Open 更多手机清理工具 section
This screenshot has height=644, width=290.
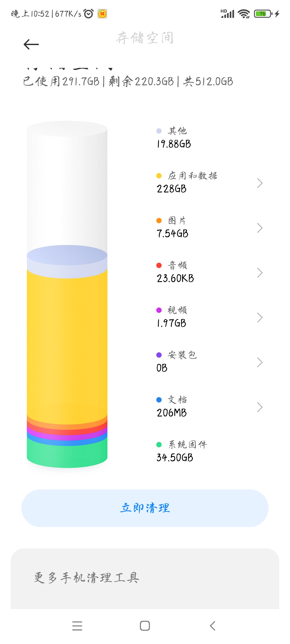(x=86, y=577)
